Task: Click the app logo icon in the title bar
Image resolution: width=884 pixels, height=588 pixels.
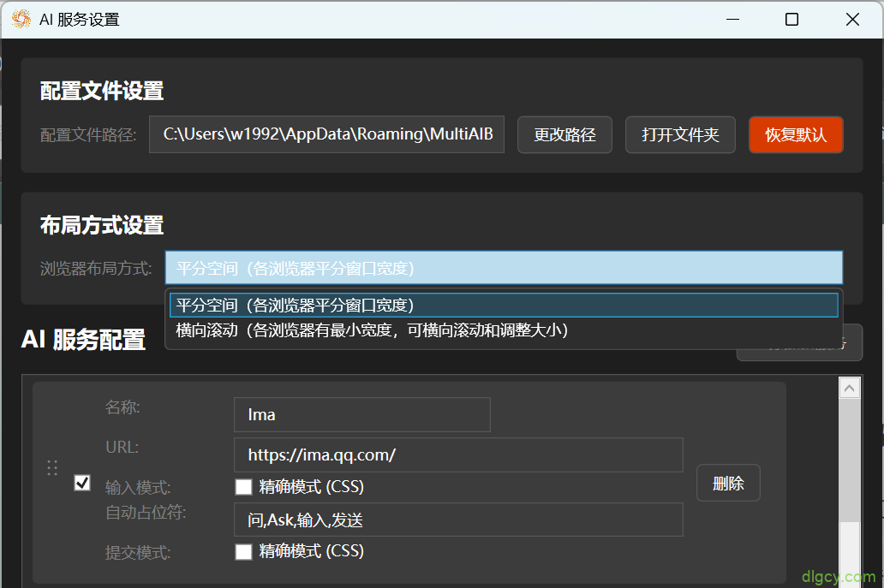Action: tap(19, 18)
